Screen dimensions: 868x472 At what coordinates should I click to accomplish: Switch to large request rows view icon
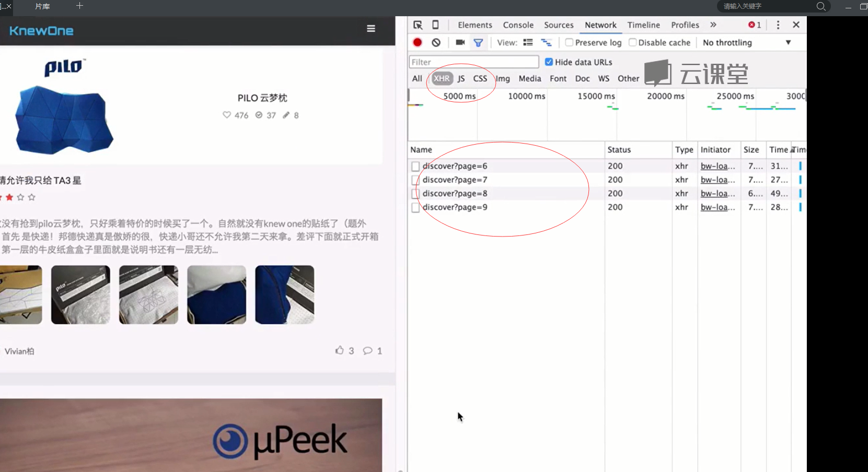(x=528, y=42)
